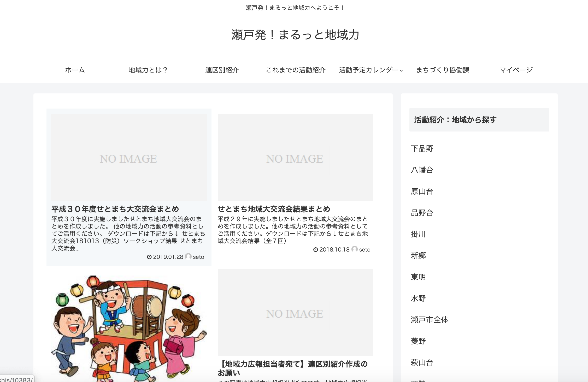The image size is (588, 382).
Task: Click excerpt text of 平成３０年度 summary post
Action: point(128,234)
